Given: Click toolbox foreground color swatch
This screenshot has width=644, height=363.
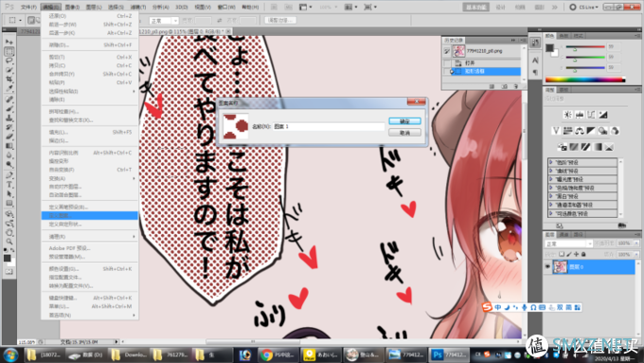Looking at the screenshot, I should click(x=7, y=258).
